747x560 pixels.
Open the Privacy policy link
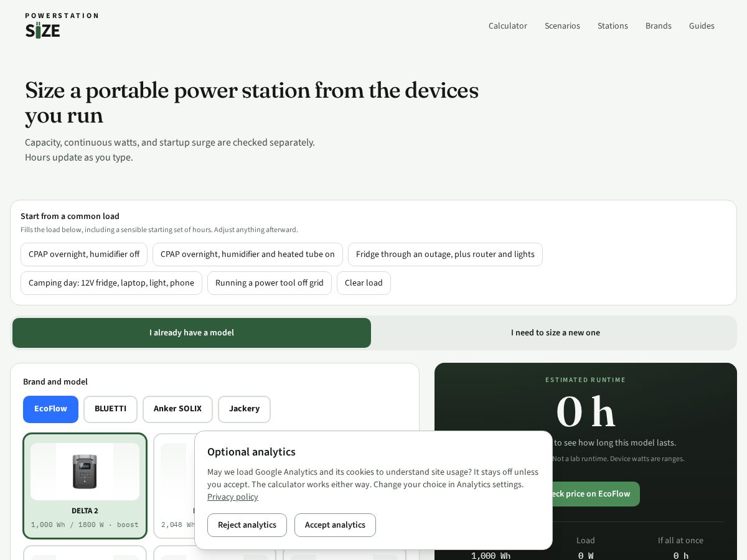pyautogui.click(x=233, y=497)
